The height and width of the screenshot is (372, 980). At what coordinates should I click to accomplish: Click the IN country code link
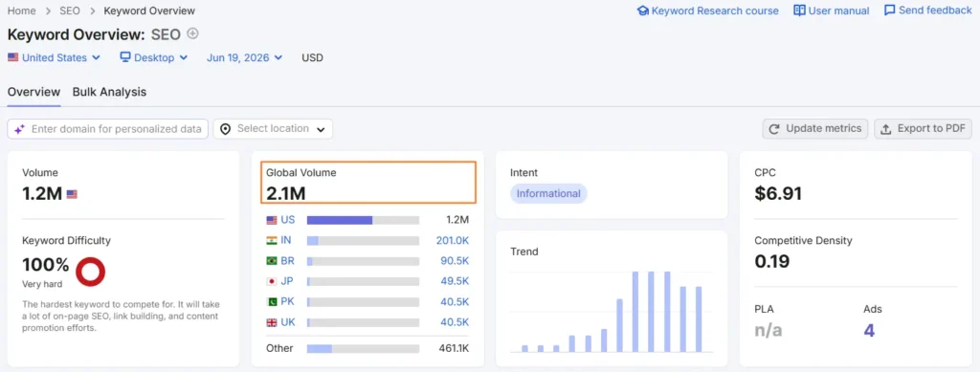pyautogui.click(x=286, y=240)
